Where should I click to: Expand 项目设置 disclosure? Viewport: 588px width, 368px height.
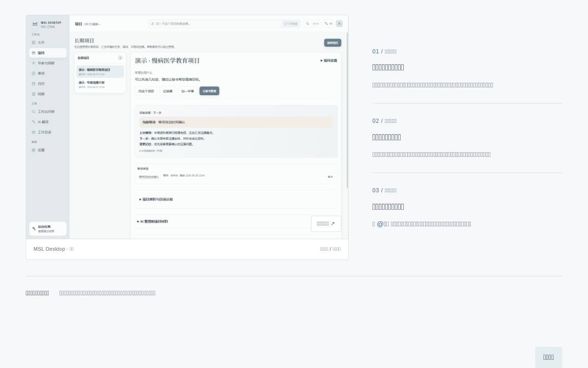click(x=329, y=60)
